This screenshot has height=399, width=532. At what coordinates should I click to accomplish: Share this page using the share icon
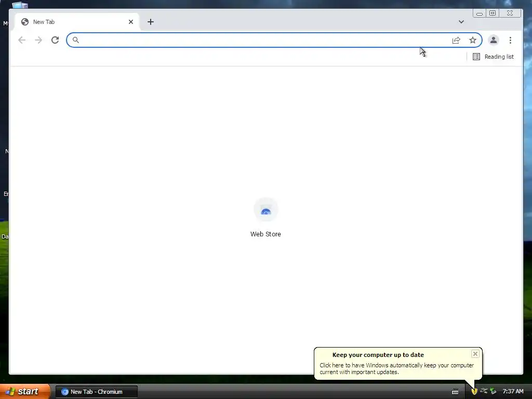coord(456,41)
